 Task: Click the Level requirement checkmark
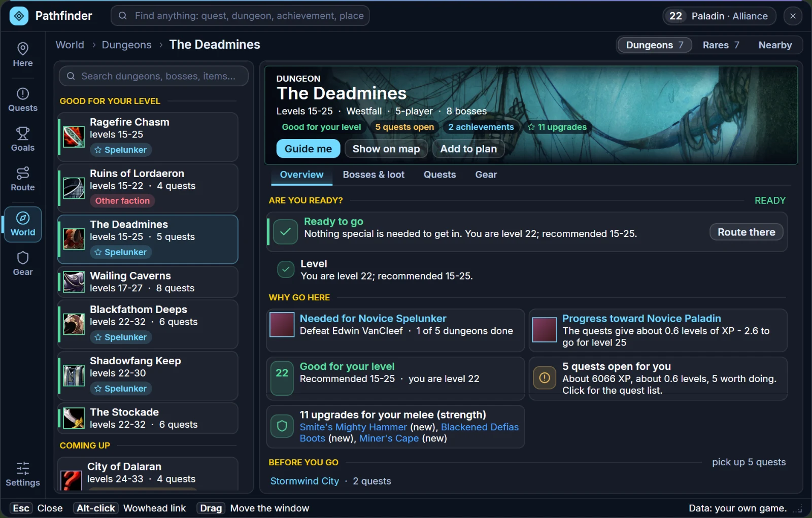(x=286, y=269)
